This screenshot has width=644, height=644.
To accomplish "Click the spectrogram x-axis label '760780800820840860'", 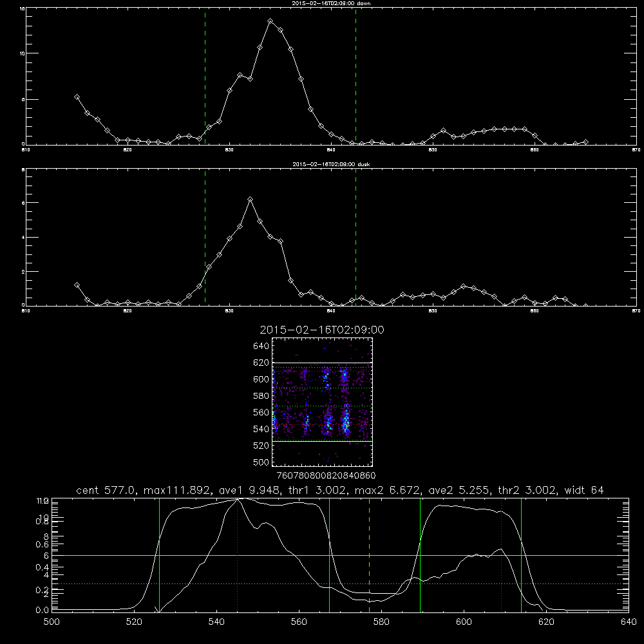I will tap(327, 475).
